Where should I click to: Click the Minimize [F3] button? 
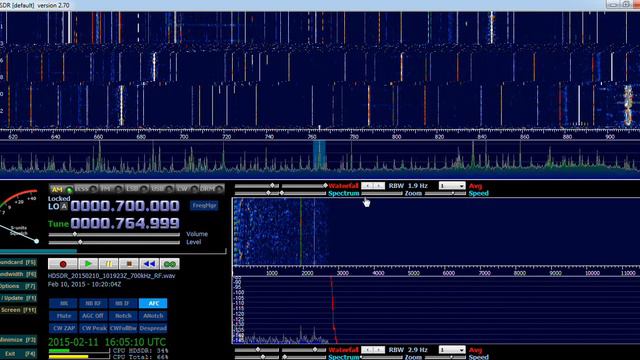pyautogui.click(x=18, y=340)
